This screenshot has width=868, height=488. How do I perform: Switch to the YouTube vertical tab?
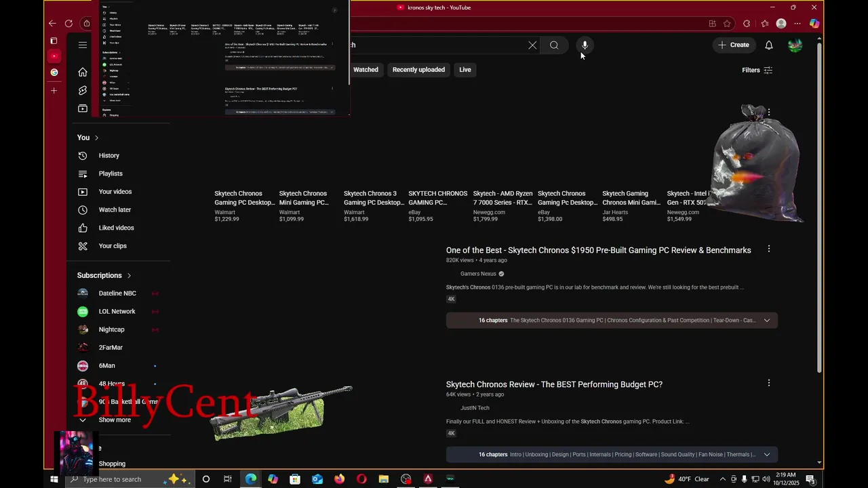[x=54, y=56]
